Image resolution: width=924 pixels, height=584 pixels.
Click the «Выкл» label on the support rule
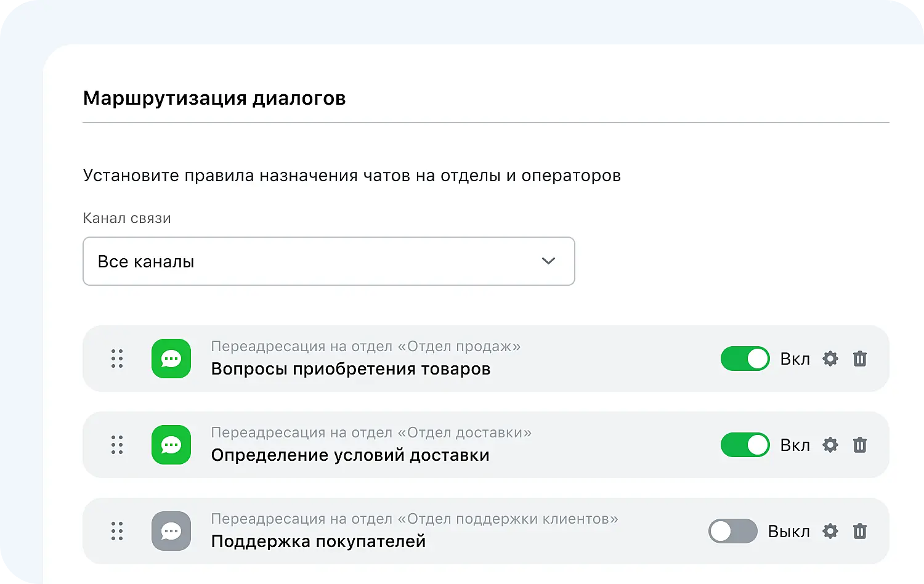pyautogui.click(x=789, y=531)
